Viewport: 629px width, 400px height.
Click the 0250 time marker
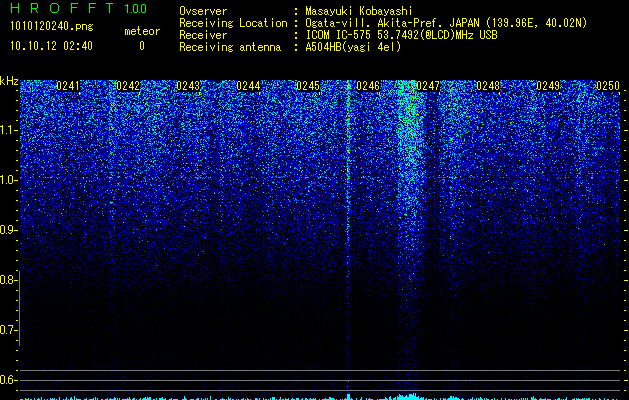point(608,86)
